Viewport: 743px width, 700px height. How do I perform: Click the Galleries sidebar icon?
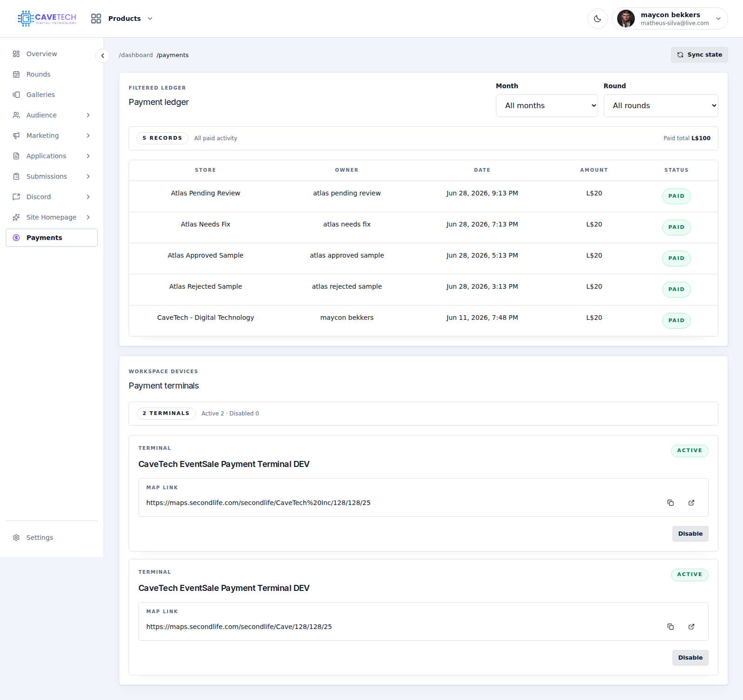(16, 95)
